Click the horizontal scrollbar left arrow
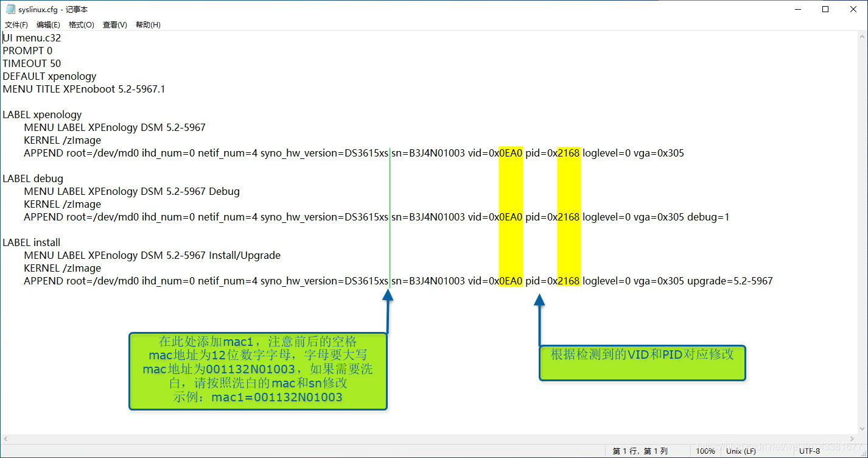 point(5,439)
